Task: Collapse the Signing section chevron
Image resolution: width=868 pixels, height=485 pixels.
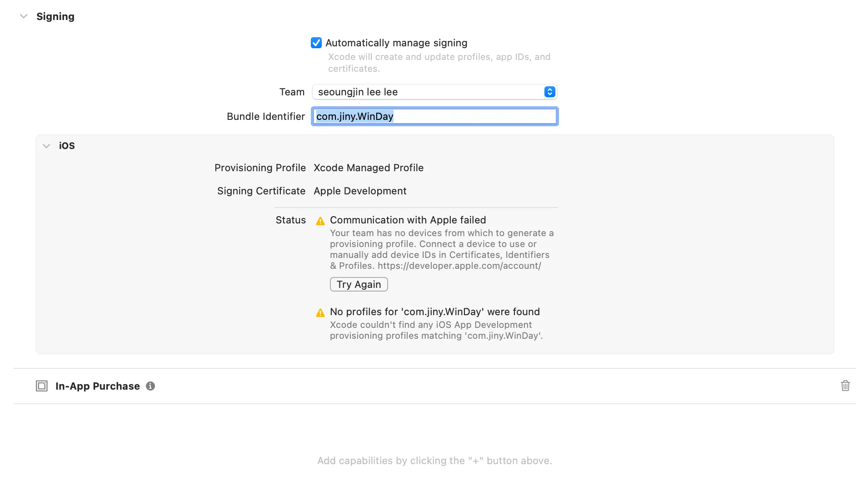Action: (x=24, y=16)
